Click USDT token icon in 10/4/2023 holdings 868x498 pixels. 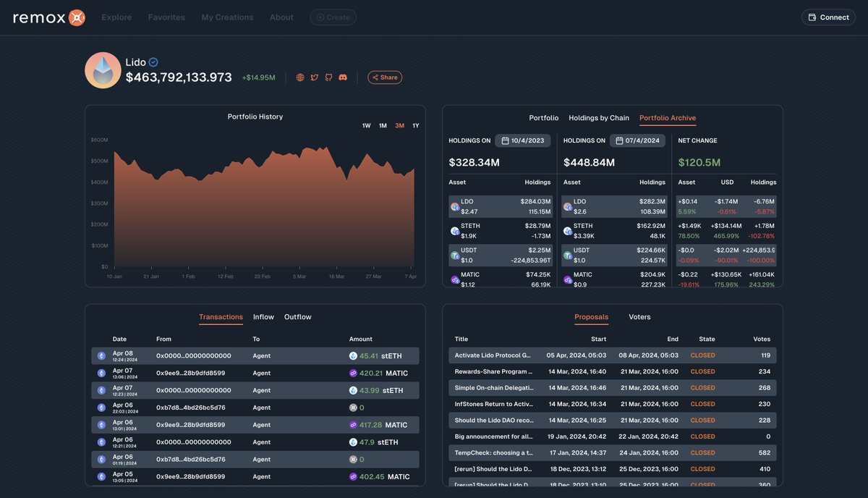point(455,255)
